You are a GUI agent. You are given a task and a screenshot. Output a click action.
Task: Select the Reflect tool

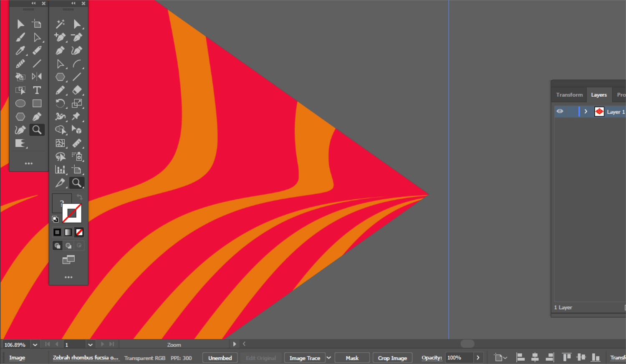coord(37,77)
